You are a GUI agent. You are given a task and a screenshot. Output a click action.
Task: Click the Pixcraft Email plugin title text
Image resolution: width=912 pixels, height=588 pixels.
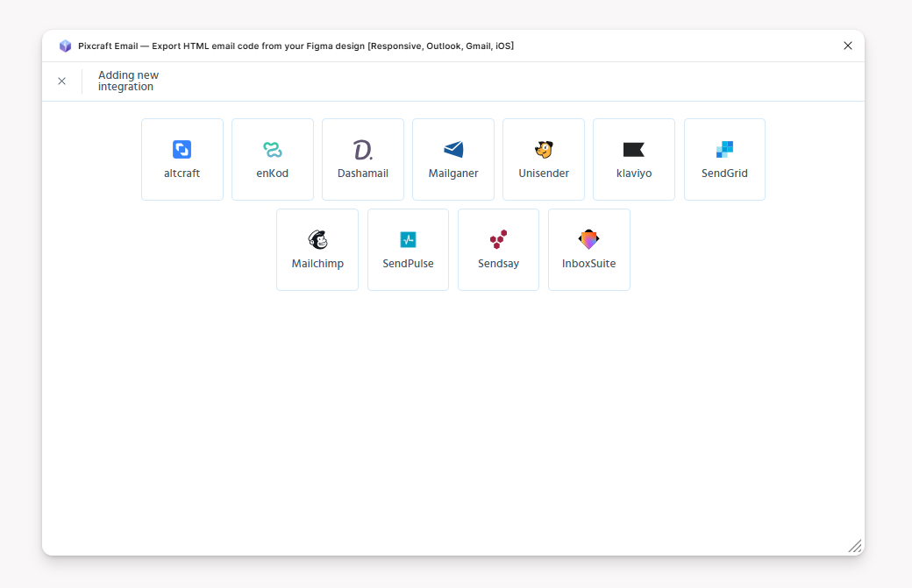pyautogui.click(x=296, y=46)
